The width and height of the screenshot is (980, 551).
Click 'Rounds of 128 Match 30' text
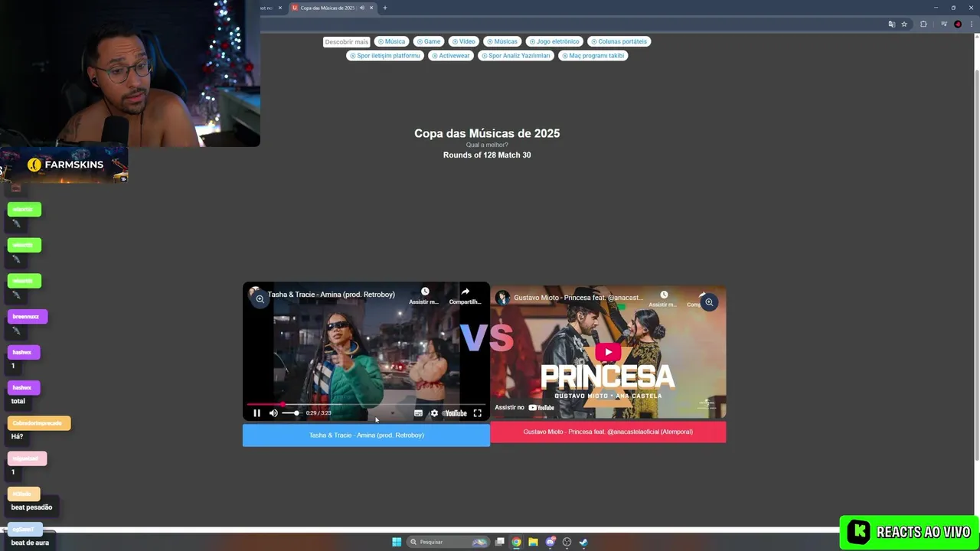[487, 155]
